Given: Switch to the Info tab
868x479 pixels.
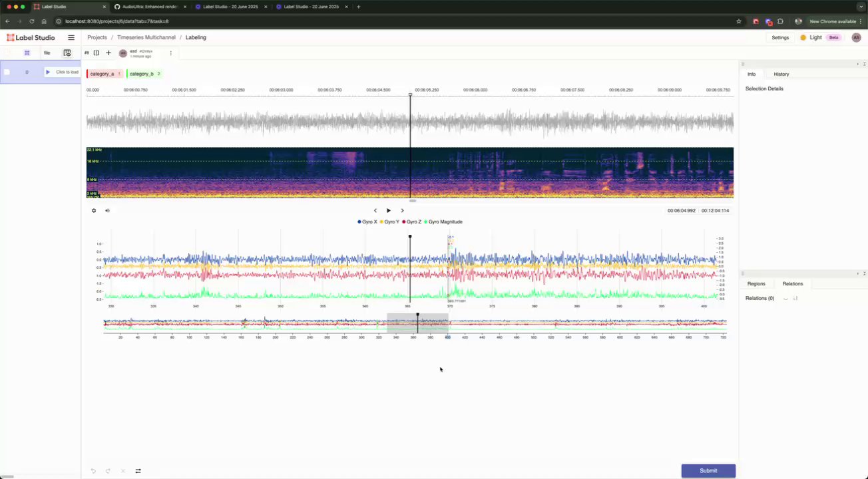Looking at the screenshot, I should click(x=752, y=74).
